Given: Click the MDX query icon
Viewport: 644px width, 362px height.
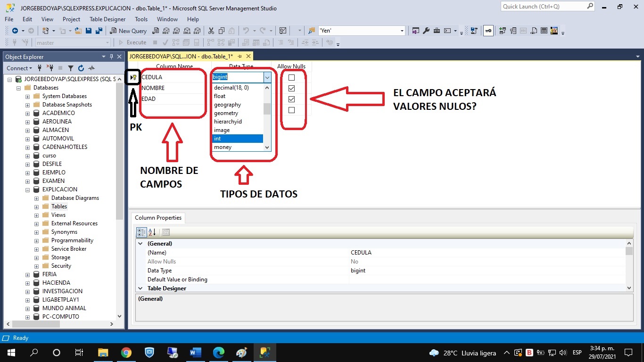Looking at the screenshot, I should pyautogui.click(x=166, y=31).
